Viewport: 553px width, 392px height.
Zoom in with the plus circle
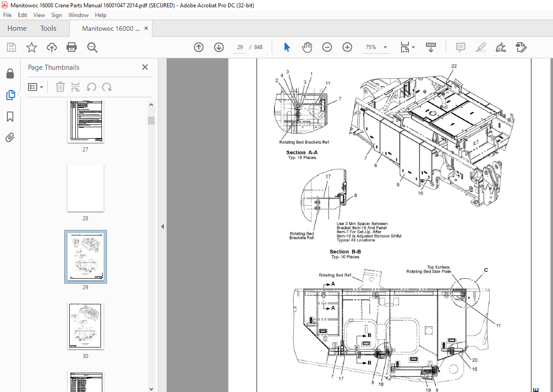tap(347, 47)
